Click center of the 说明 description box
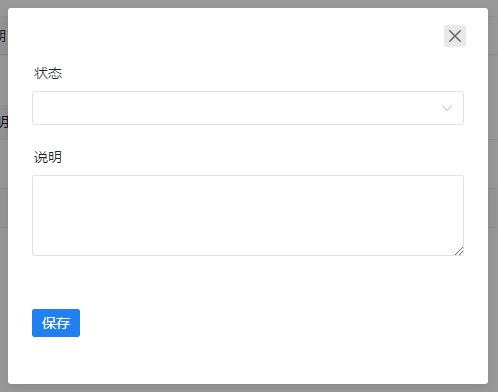The image size is (498, 392). click(248, 215)
